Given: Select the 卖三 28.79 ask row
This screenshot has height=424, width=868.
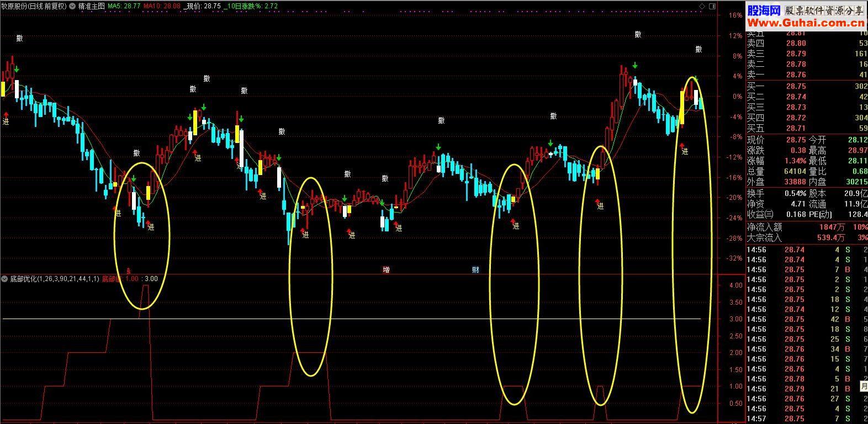Looking at the screenshot, I should click(x=807, y=54).
